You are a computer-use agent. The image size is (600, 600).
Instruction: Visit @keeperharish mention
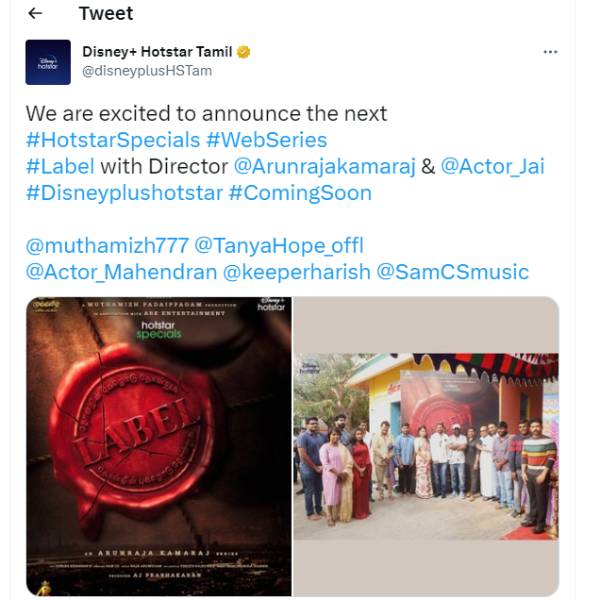click(x=297, y=272)
